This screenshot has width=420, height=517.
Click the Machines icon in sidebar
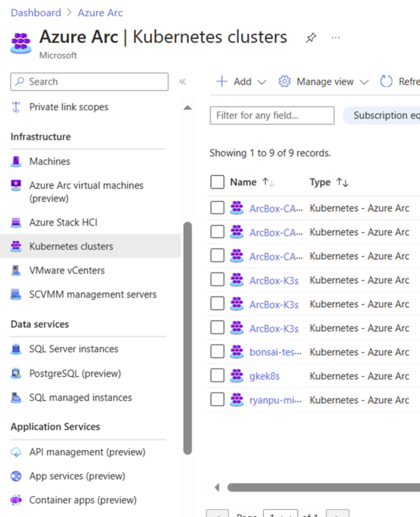point(16,161)
